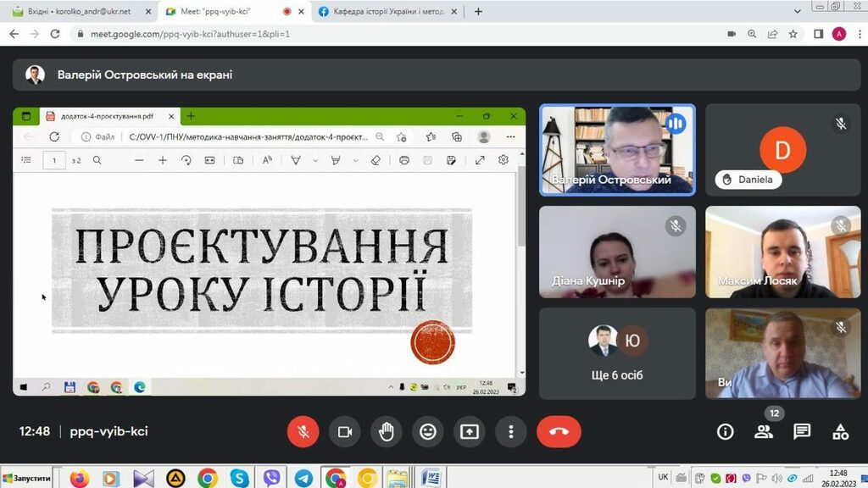Open the Activities panel
Viewport: 868px width, 488px height.
tap(840, 432)
